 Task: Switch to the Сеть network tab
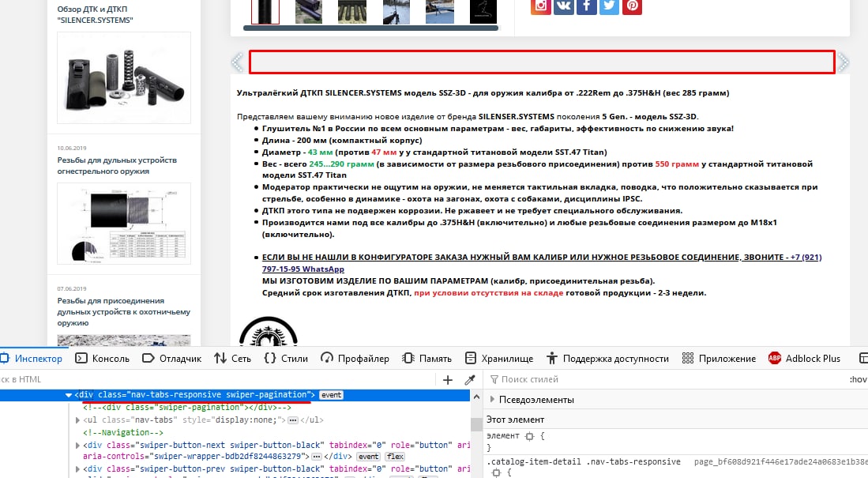tap(233, 359)
